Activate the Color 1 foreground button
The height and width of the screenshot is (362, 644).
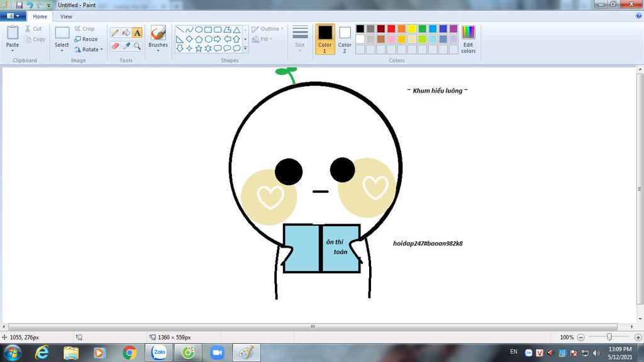tap(325, 39)
